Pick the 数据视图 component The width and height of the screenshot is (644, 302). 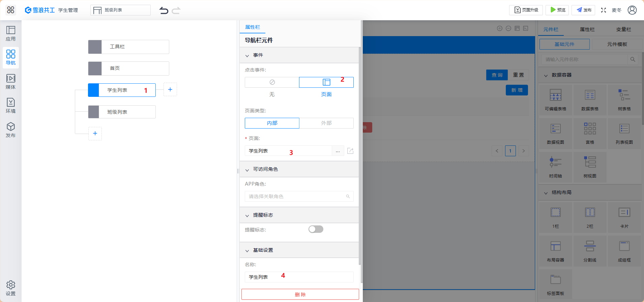click(x=556, y=133)
